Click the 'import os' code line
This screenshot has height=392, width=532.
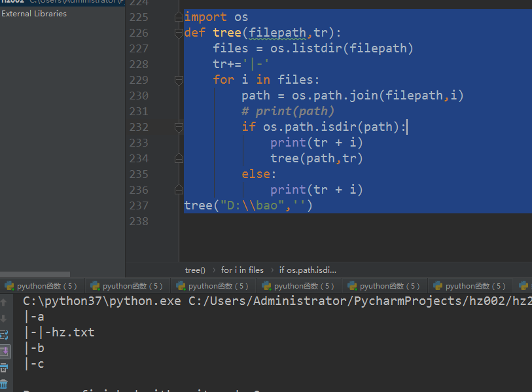click(x=216, y=17)
